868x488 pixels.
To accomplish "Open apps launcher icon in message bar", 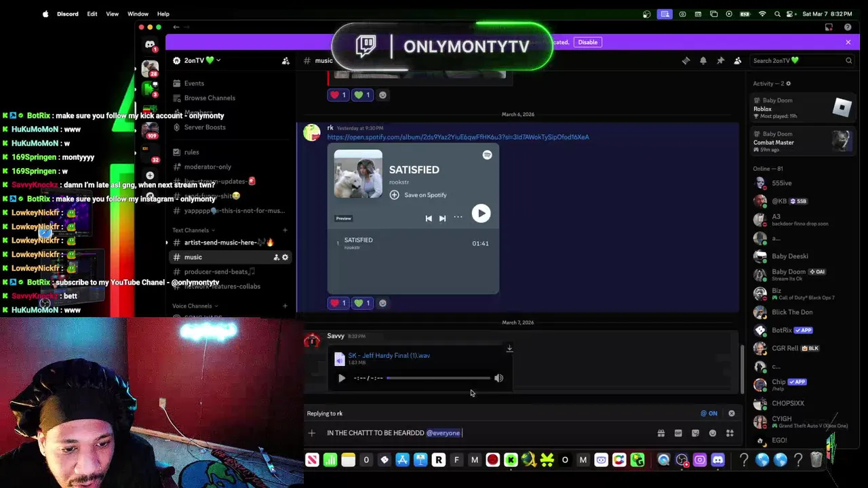I will coord(730,433).
